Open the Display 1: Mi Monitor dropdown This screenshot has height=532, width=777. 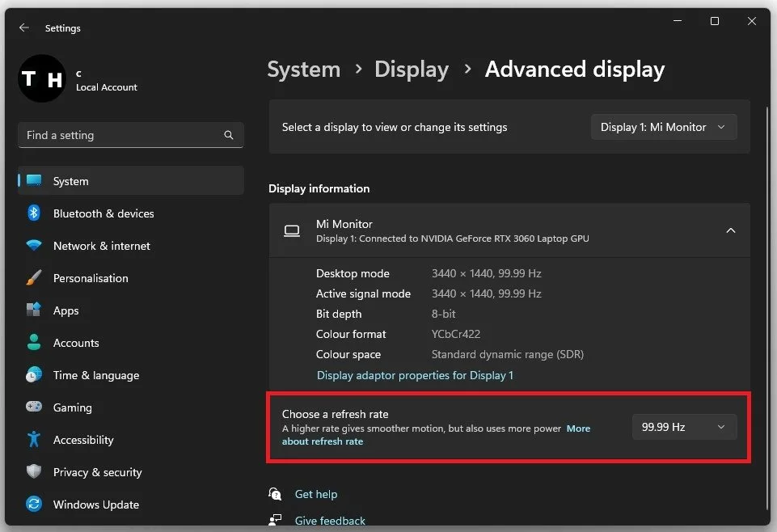pos(664,127)
